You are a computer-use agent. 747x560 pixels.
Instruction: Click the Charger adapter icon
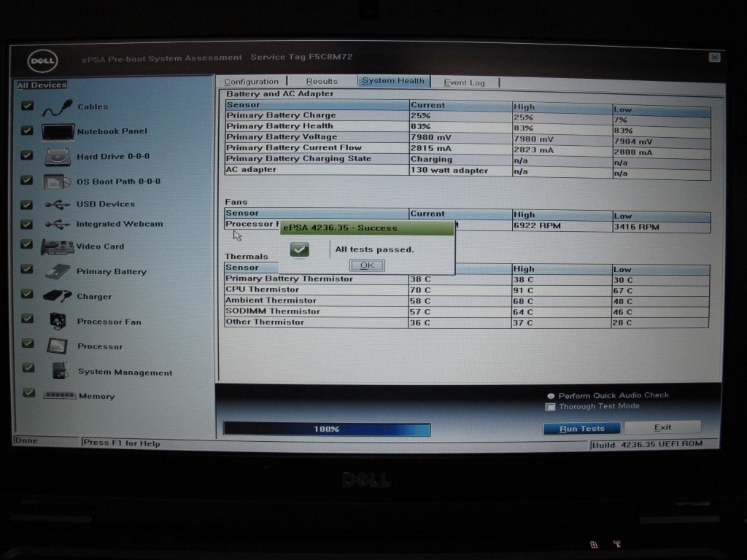click(x=57, y=296)
